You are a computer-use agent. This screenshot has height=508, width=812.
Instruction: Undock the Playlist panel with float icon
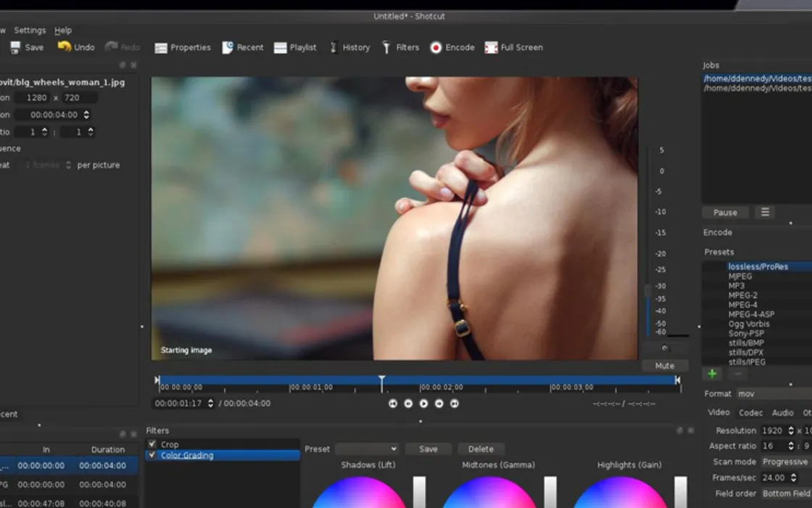[x=123, y=434]
